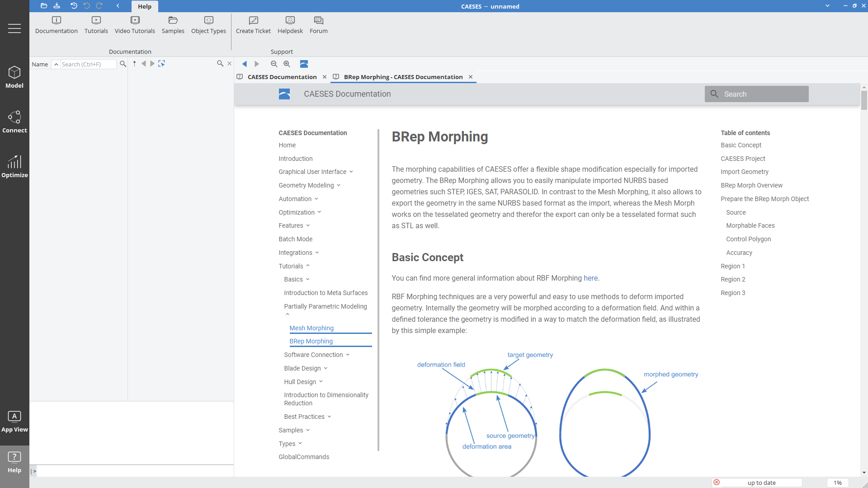The width and height of the screenshot is (868, 488).
Task: Click the save project icon in title bar
Action: [x=57, y=6]
